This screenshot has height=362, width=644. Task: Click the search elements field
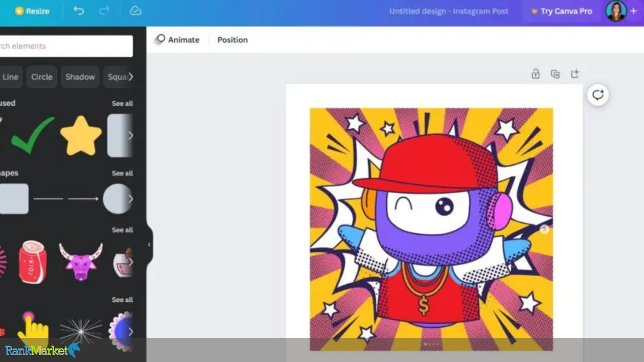[65, 46]
